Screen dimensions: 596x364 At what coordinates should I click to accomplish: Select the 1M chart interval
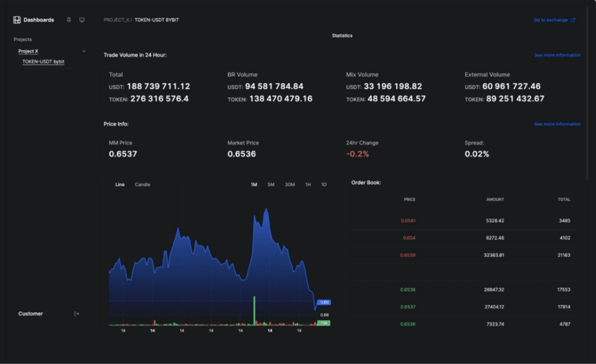[254, 184]
